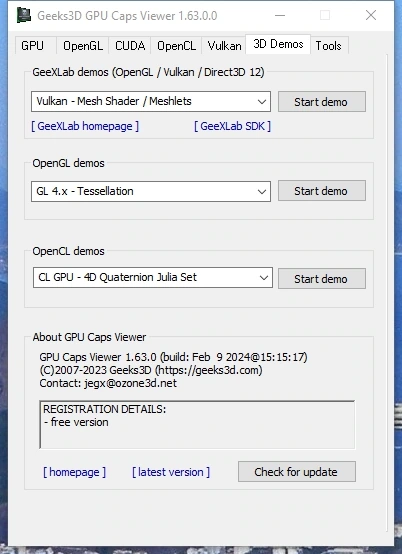Open the GeeXLab homepage link
402x554 pixels.
[85, 126]
